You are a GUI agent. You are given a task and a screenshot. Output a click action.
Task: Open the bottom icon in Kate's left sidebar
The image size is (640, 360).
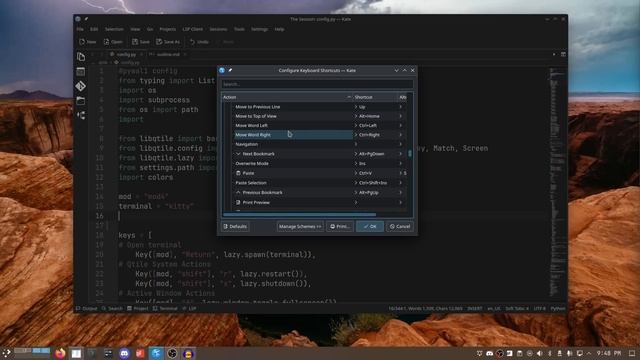pos(81,115)
